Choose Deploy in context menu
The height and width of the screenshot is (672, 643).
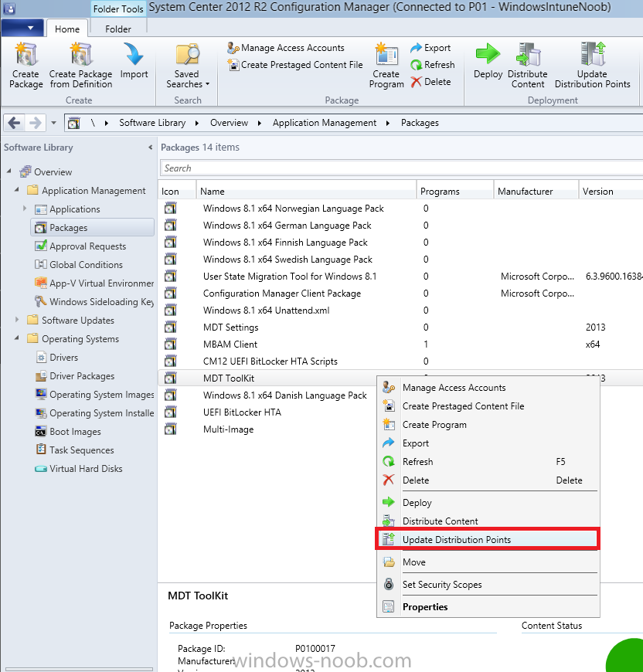click(488, 502)
